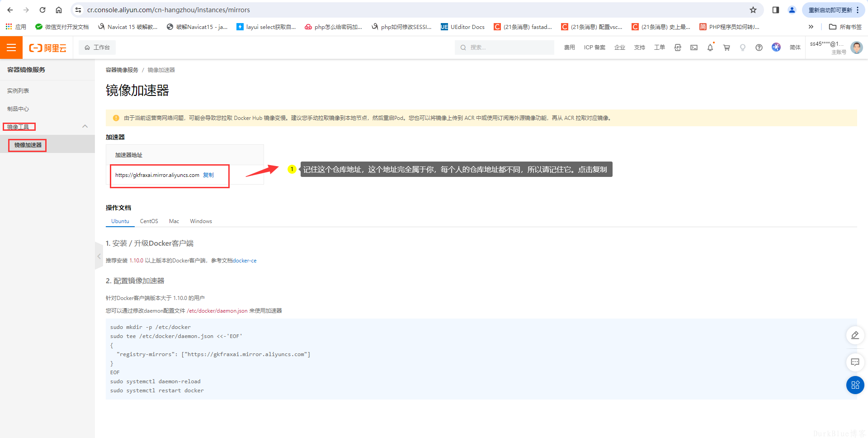This screenshot has height=438, width=868.
Task: Open 实例列表 in the sidebar
Action: click(18, 91)
